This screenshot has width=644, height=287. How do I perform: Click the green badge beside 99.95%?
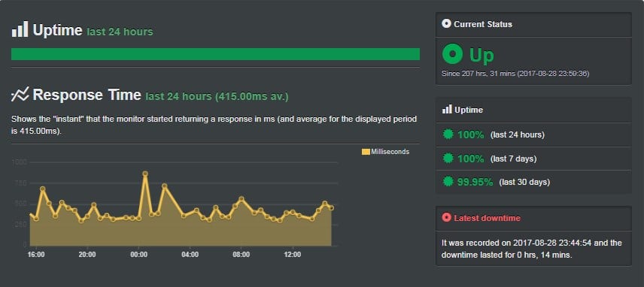[x=448, y=181]
